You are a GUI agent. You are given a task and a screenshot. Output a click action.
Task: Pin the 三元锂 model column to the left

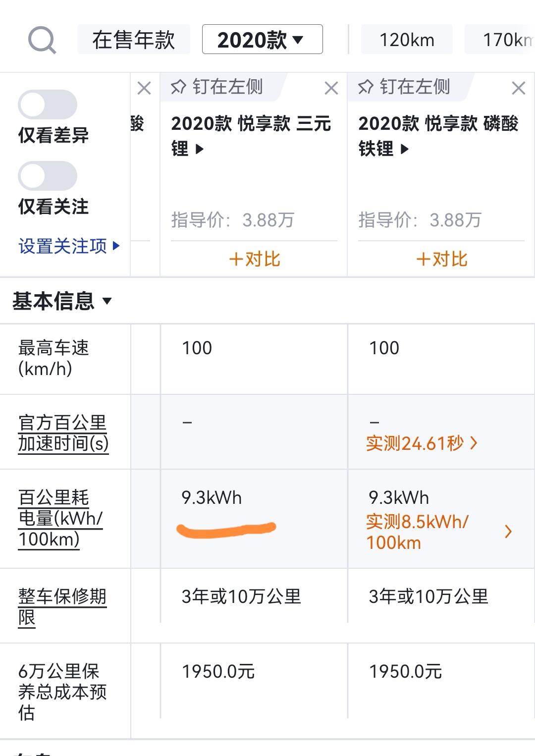(x=217, y=87)
